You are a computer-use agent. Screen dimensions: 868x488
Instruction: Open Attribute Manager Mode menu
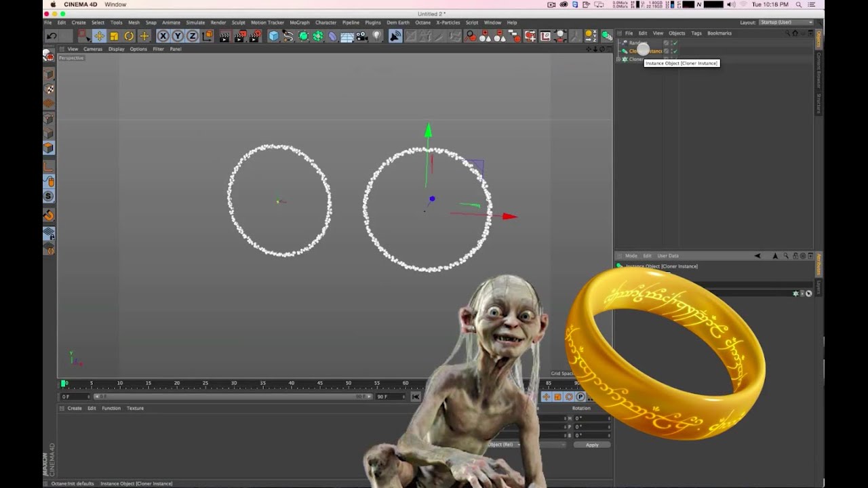(631, 256)
